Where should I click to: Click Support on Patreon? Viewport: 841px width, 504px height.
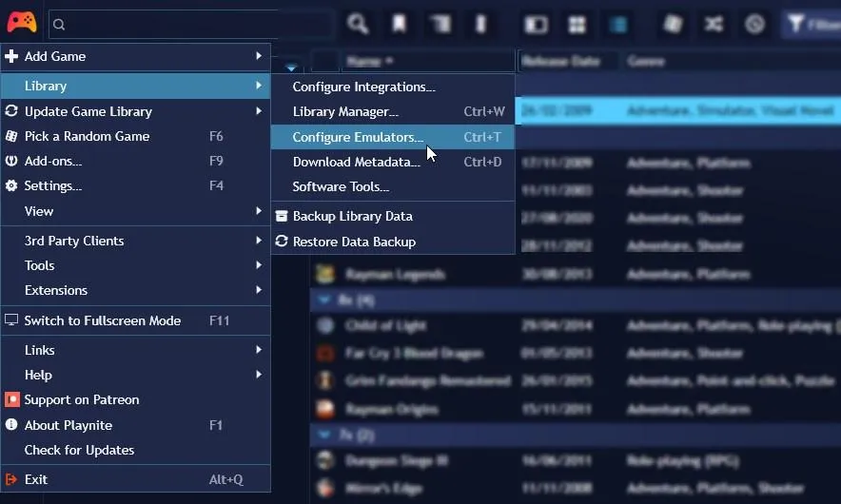point(135,400)
